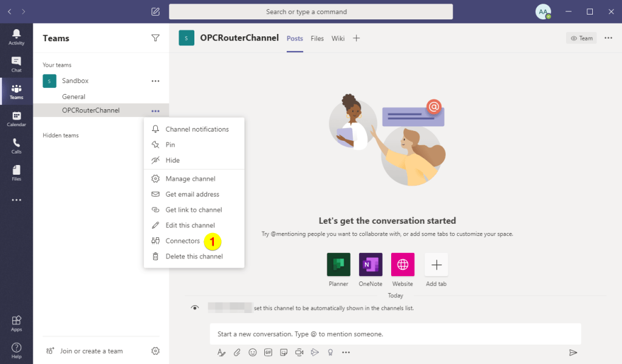Screen dimensions: 622x364
Task: Attach a file using the paperclip icon
Action: 237,352
